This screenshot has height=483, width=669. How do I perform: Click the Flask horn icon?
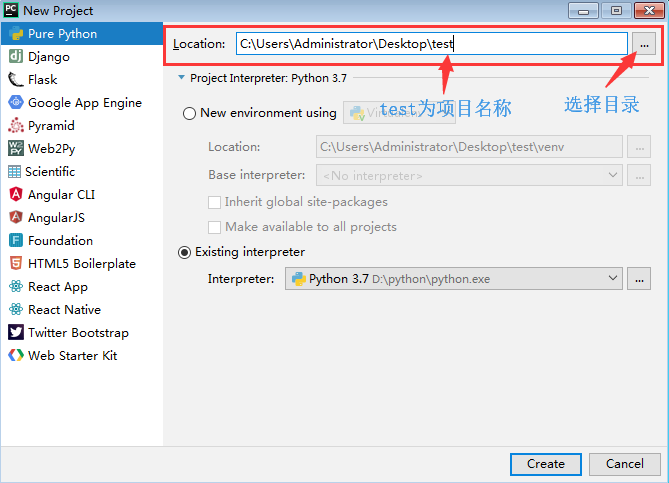click(16, 79)
